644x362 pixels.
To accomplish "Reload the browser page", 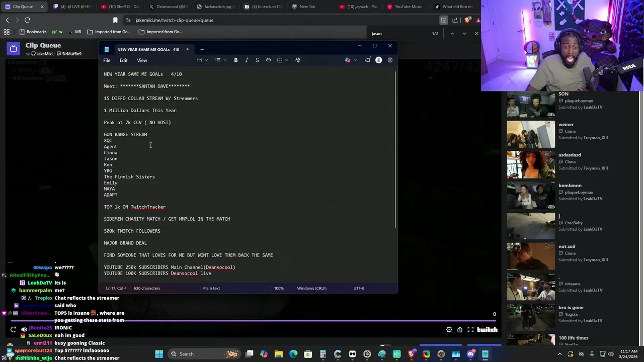I will 27,20.
